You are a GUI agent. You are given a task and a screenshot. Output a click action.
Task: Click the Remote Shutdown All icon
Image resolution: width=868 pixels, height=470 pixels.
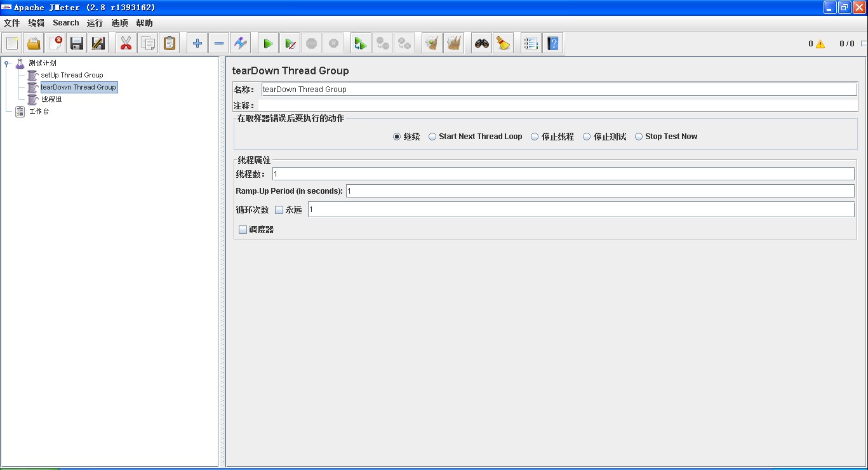pyautogui.click(x=404, y=43)
